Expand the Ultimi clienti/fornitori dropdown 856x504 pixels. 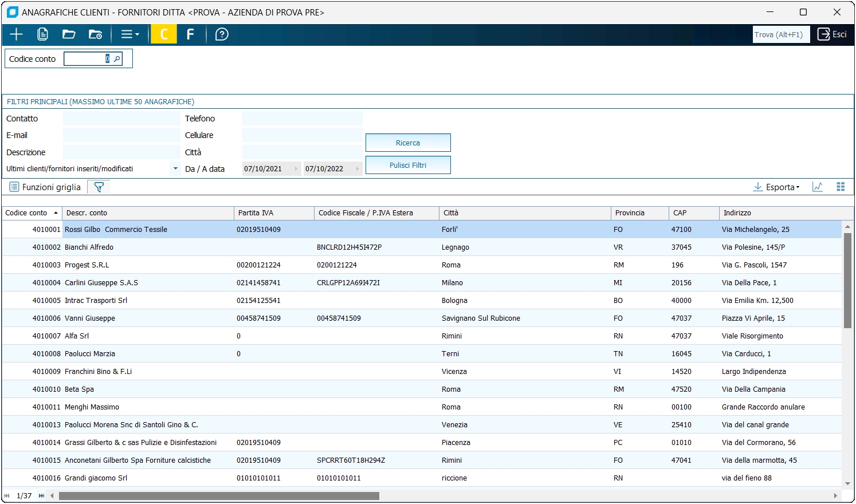point(175,168)
